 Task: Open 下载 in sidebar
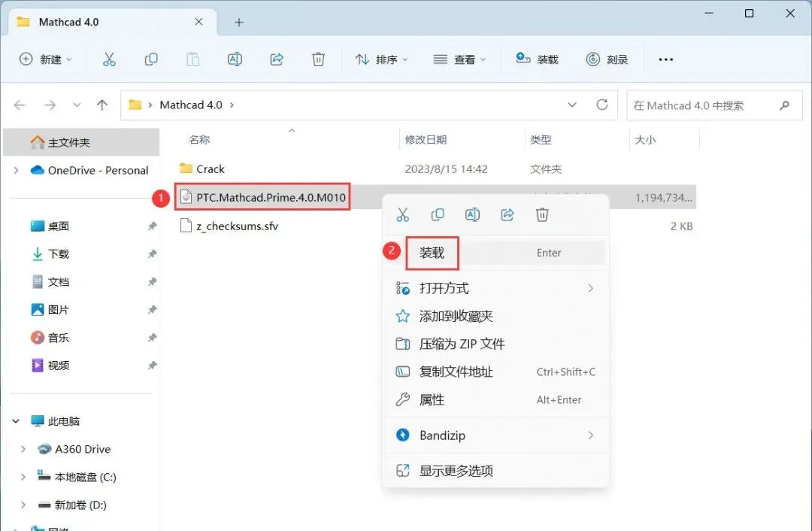[58, 254]
